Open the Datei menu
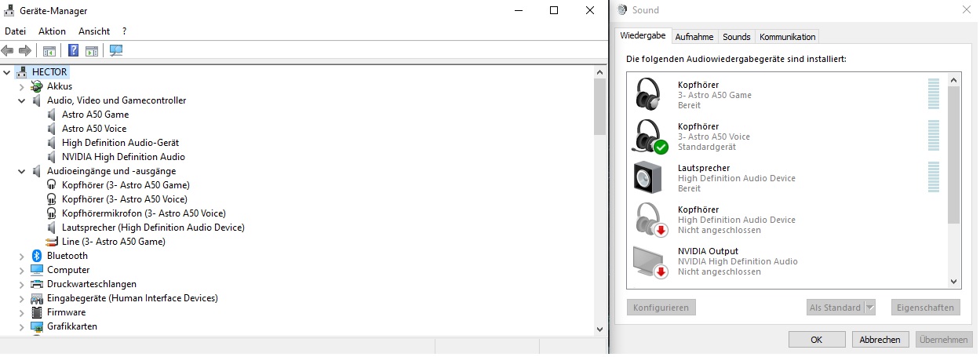This screenshot has height=357, width=980. [16, 31]
